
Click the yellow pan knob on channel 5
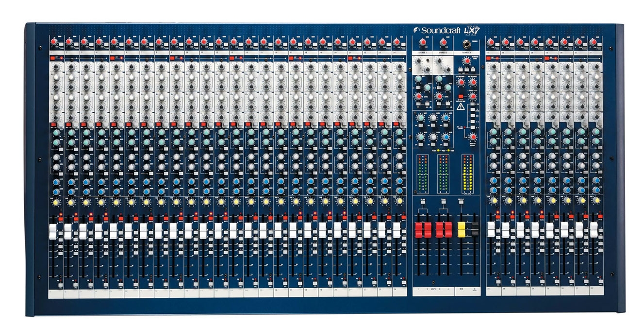point(116,202)
